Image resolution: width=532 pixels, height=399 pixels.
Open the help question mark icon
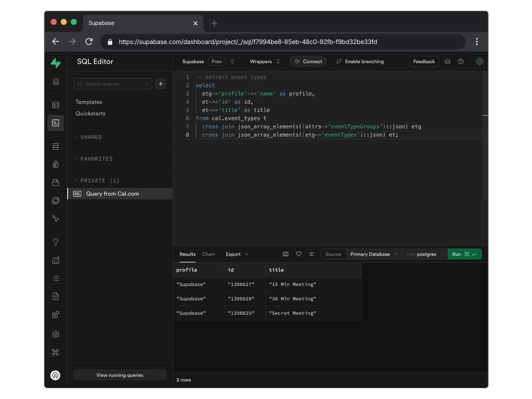[x=461, y=62]
